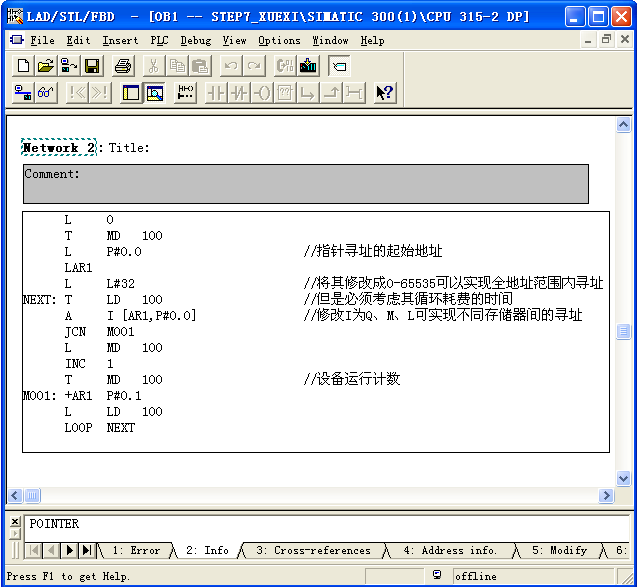Open the Options menu
The height and width of the screenshot is (587, 637).
click(x=279, y=40)
